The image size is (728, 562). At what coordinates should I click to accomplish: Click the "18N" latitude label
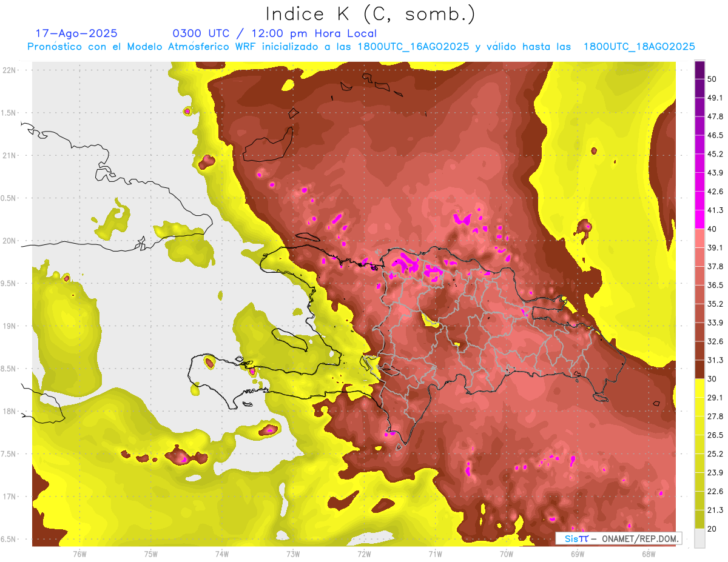pos(8,411)
